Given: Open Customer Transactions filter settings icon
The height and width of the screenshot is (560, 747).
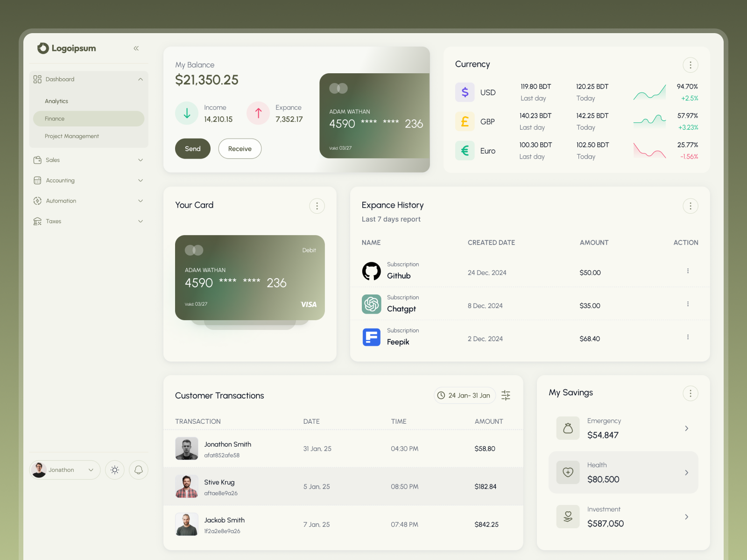Looking at the screenshot, I should click(506, 395).
